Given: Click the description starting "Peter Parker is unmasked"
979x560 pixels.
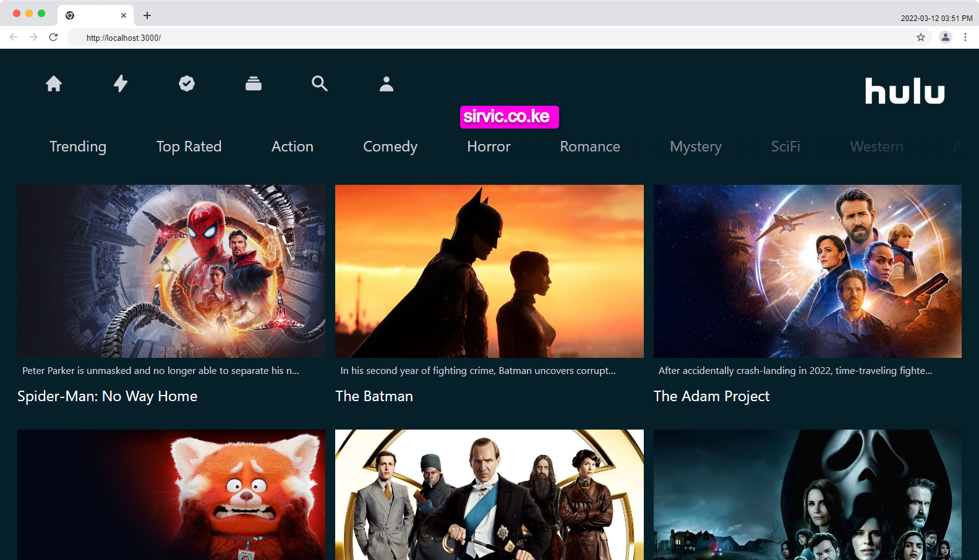Looking at the screenshot, I should point(161,371).
